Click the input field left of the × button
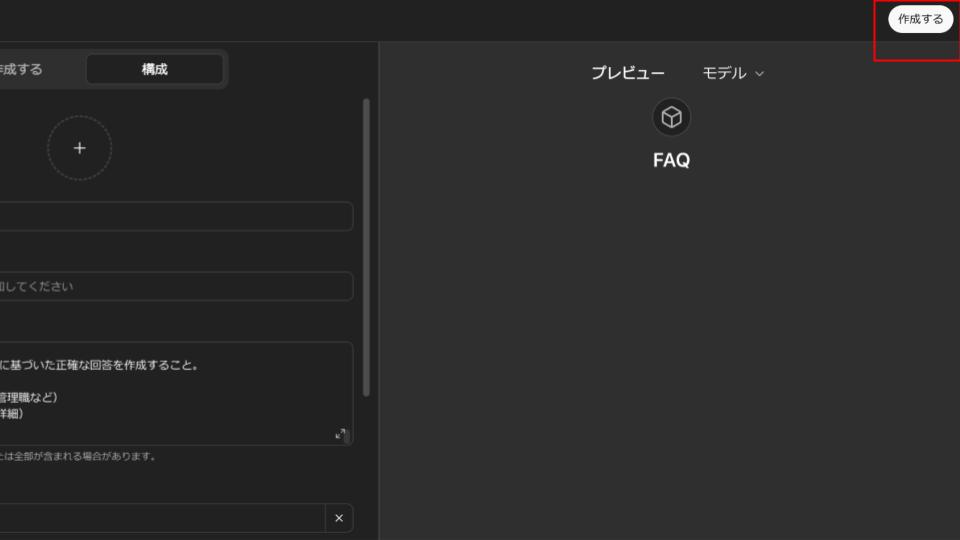 click(160, 518)
